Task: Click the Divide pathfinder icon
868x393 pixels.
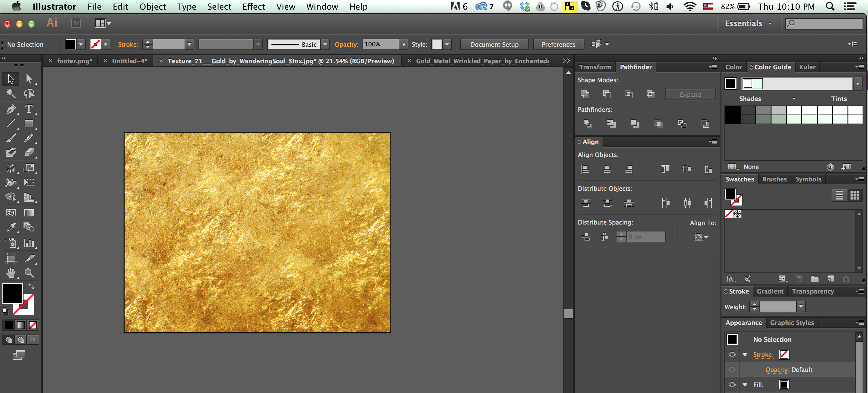Action: [588, 124]
